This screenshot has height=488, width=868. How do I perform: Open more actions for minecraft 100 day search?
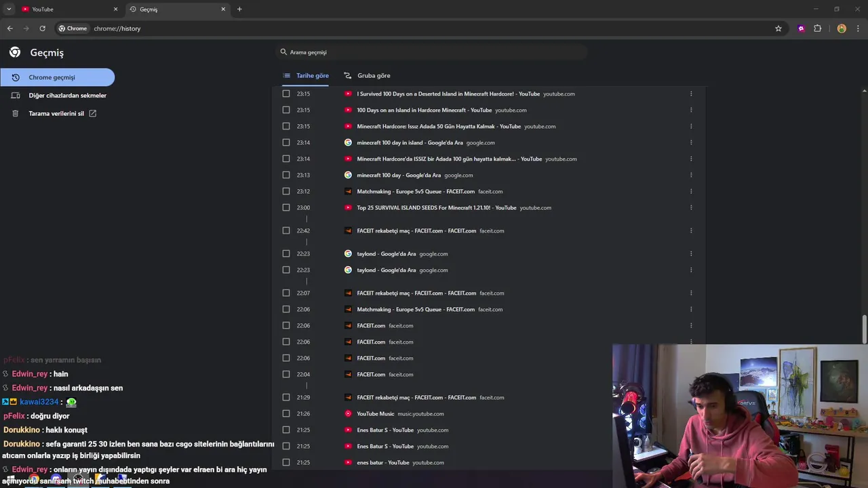click(x=691, y=175)
